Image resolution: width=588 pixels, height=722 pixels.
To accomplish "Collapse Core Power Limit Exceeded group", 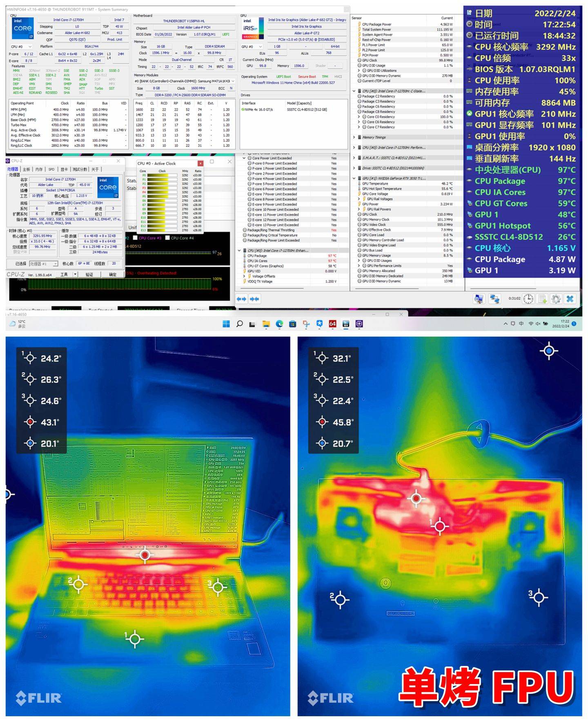I will click(x=244, y=158).
